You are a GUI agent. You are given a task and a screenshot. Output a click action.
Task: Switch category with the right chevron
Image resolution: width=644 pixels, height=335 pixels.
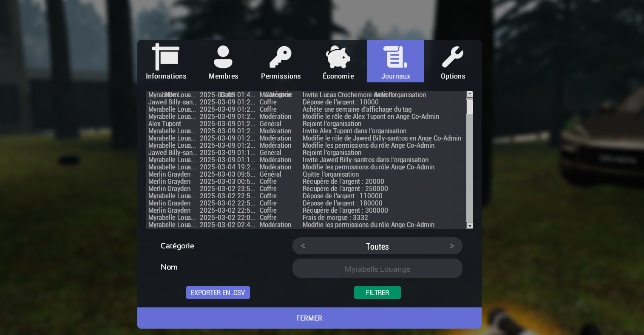point(452,246)
